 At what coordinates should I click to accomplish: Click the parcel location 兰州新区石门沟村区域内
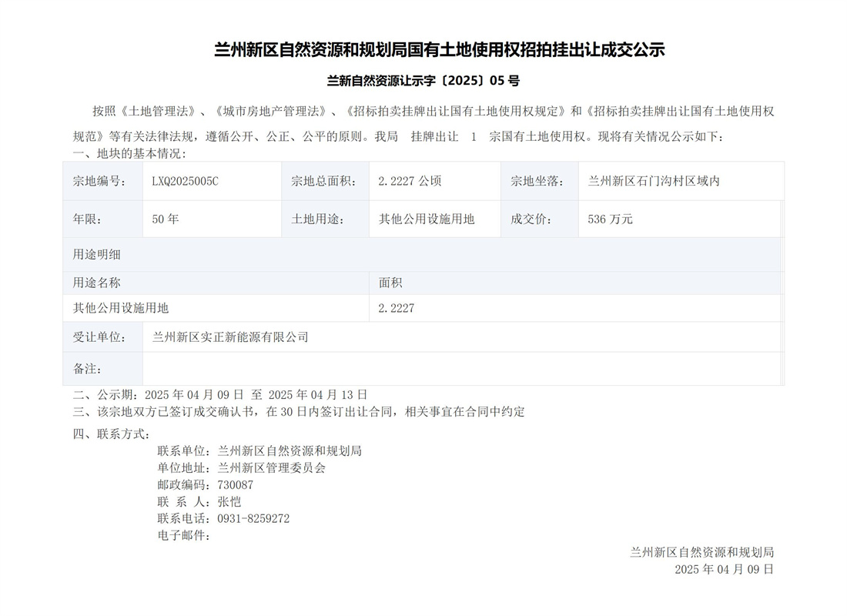(653, 182)
